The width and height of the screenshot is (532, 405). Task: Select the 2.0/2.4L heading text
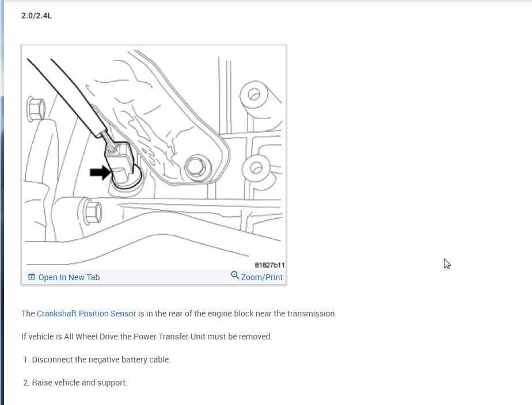click(36, 16)
